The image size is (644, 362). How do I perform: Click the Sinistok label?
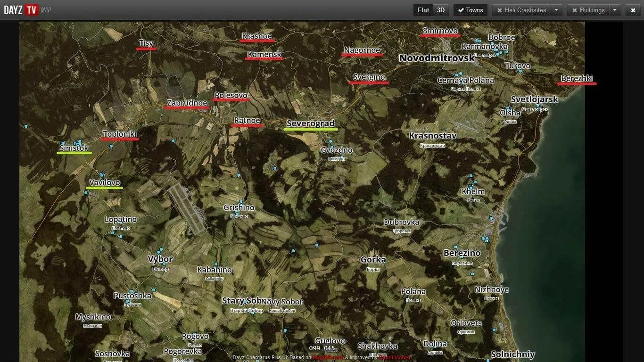click(x=74, y=148)
